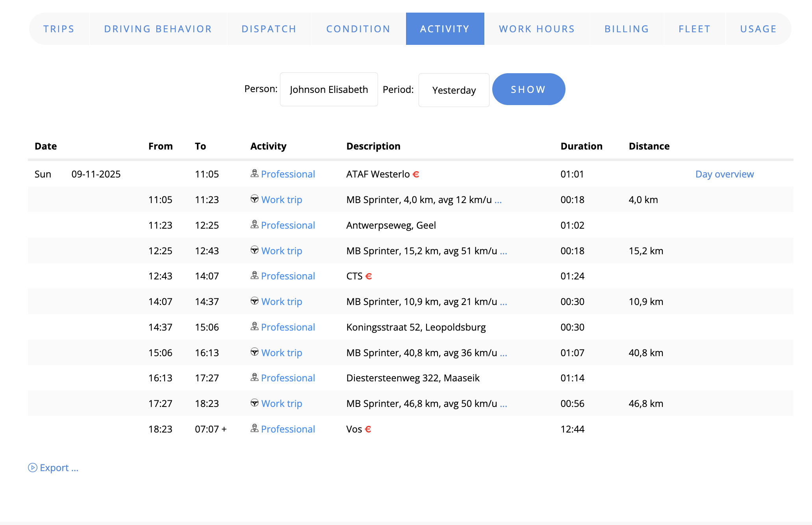Open the Driving Behavior tab

158,29
